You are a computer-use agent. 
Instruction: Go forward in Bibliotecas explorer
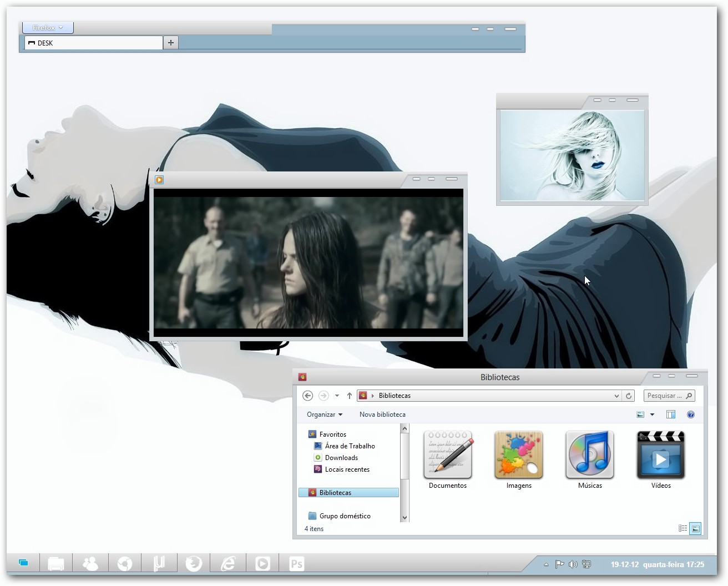click(x=323, y=396)
